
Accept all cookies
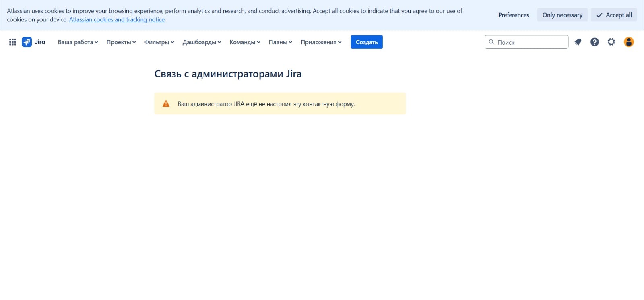[x=614, y=15]
